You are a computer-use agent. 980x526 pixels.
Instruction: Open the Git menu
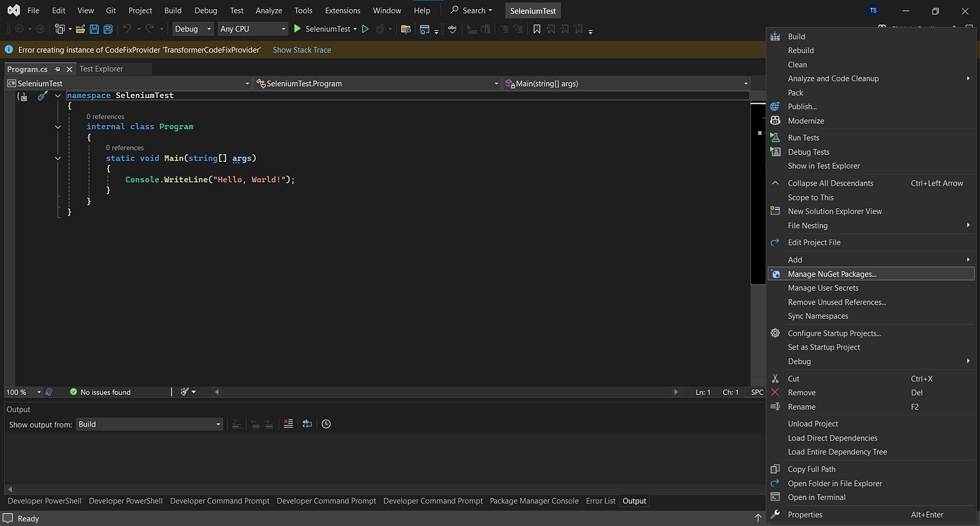111,11
